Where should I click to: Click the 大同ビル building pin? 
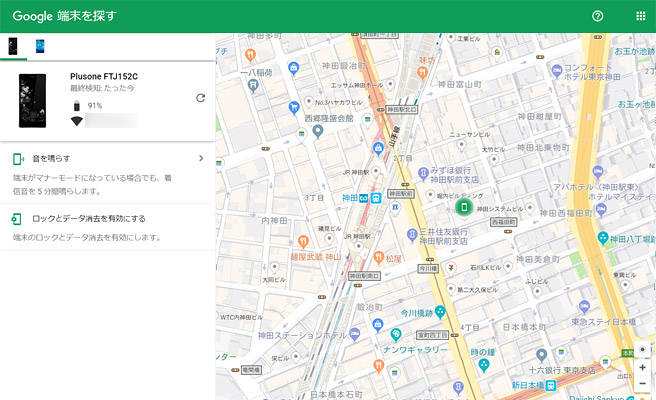pos(274,267)
